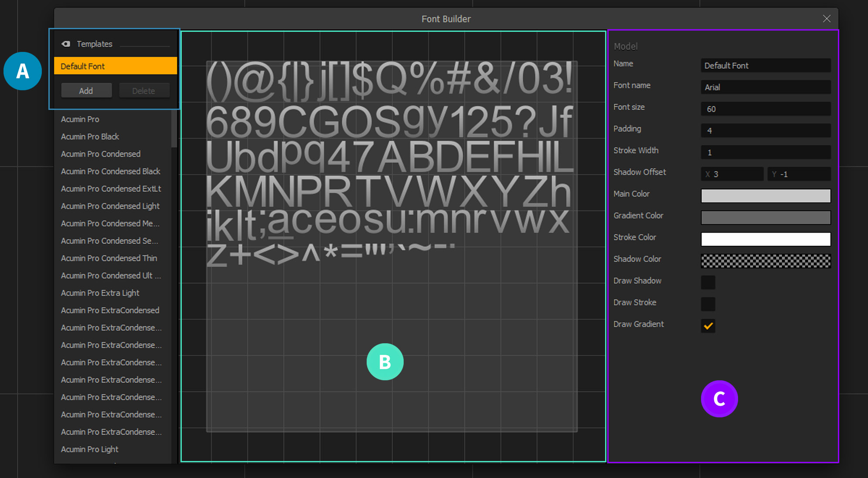Image resolution: width=868 pixels, height=478 pixels.
Task: Choose Acumin Pro Light font
Action: [90, 449]
